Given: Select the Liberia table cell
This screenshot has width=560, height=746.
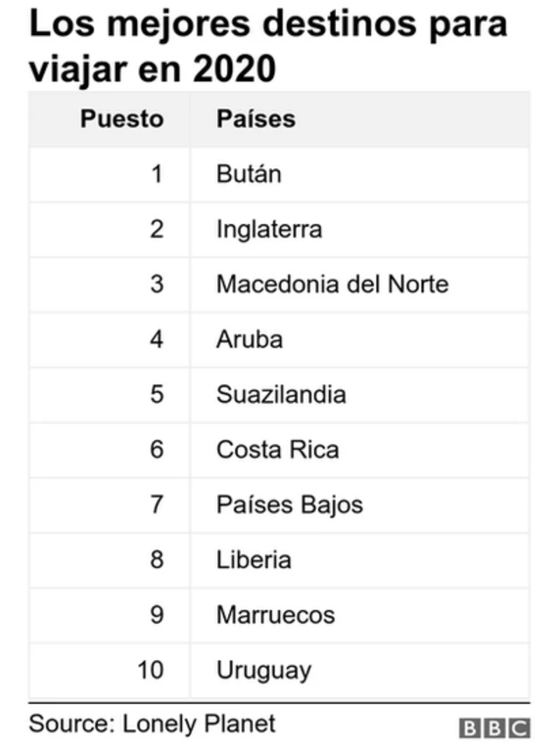Looking at the screenshot, I should 254,559.
